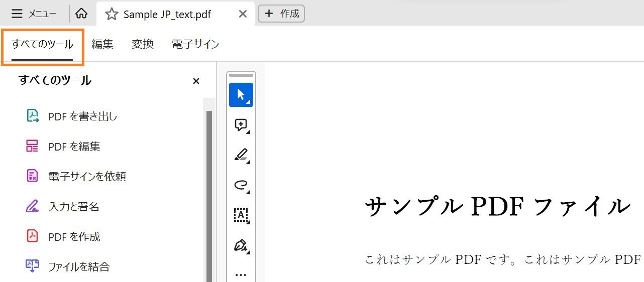Click the 電子サインを依頼 icon
The image size is (644, 282).
[x=32, y=176]
